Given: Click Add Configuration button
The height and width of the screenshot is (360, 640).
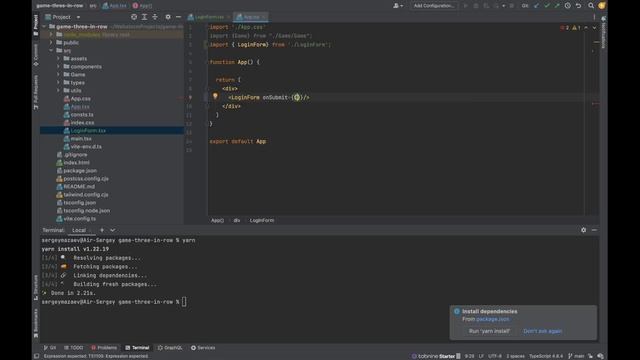Looking at the screenshot, I should pos(433,6).
